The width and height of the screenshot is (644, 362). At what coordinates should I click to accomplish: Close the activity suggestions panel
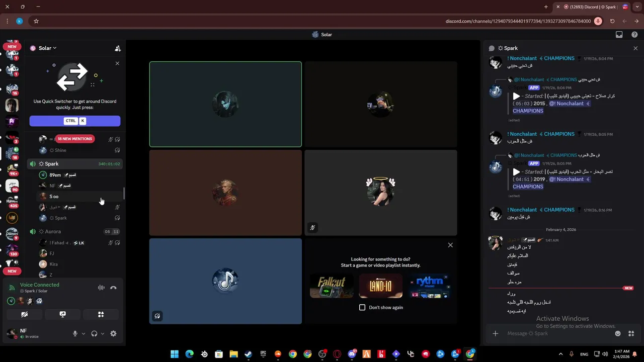pyautogui.click(x=450, y=245)
